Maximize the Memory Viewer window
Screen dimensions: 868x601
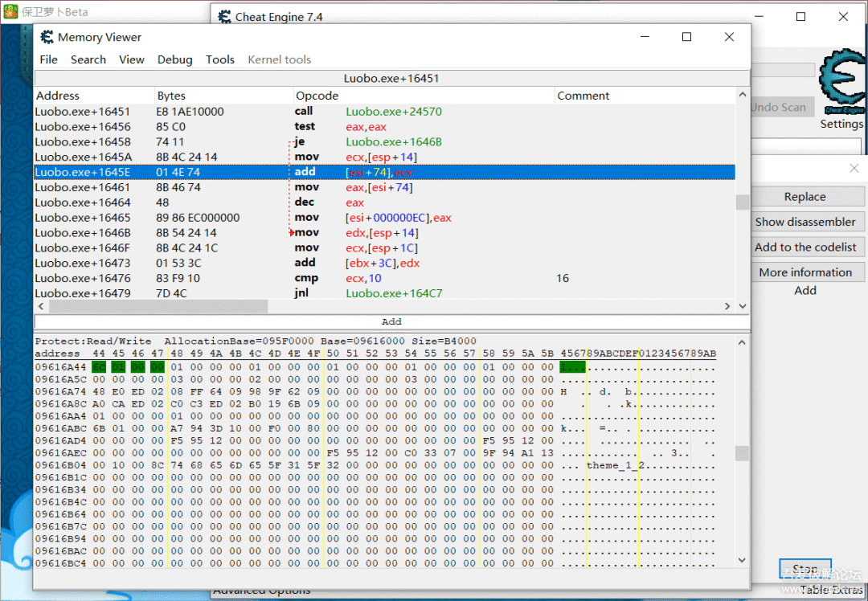pos(686,37)
